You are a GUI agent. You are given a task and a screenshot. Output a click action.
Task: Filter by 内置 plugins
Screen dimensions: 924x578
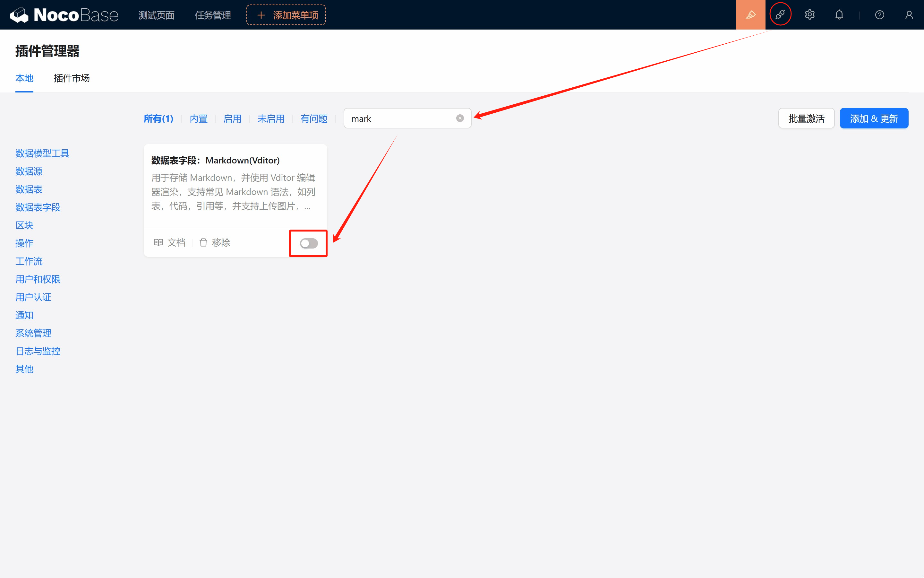click(199, 118)
